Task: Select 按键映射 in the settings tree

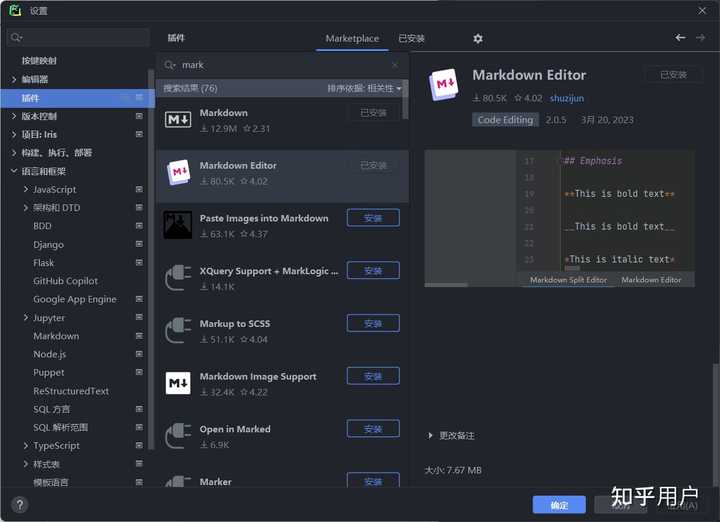Action: pos(39,61)
